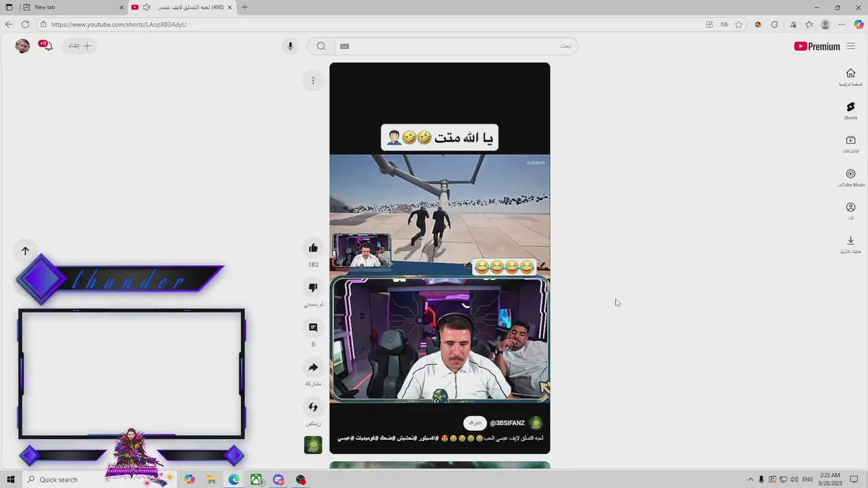
Task: Click the Create plus button
Action: (x=79, y=45)
